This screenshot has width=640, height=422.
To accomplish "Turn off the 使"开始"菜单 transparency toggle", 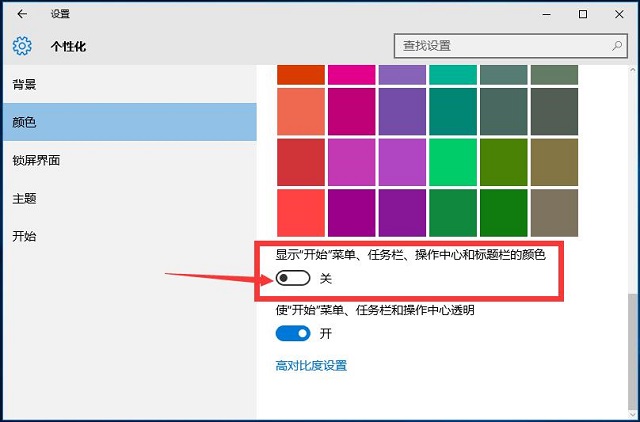I will pos(293,333).
